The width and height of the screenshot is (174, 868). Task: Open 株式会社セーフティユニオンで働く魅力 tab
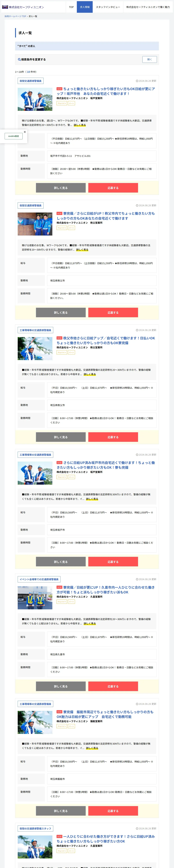coord(148,7)
